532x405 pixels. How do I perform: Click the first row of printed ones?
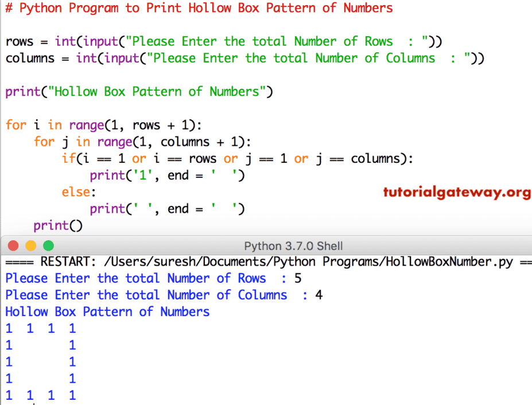(x=40, y=328)
